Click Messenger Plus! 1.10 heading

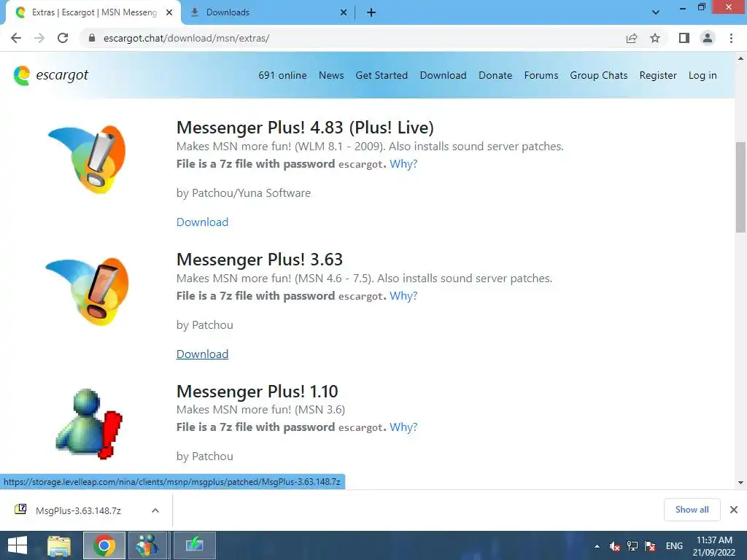pyautogui.click(x=258, y=392)
